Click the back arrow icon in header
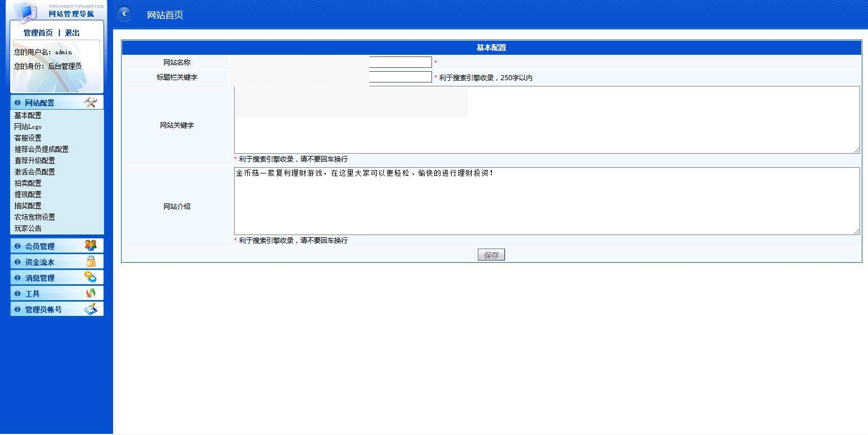This screenshot has height=435, width=868. coord(124,14)
